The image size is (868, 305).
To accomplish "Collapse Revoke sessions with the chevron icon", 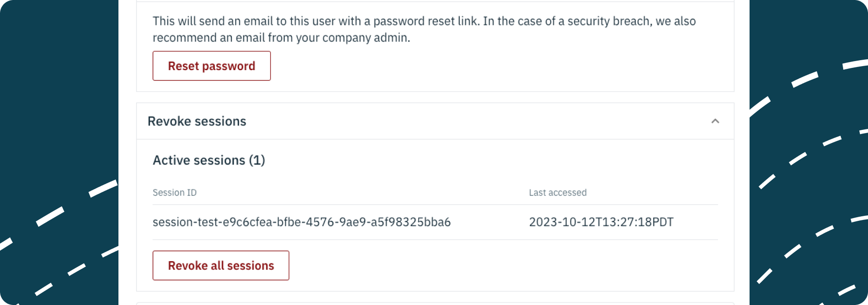I will (x=715, y=121).
